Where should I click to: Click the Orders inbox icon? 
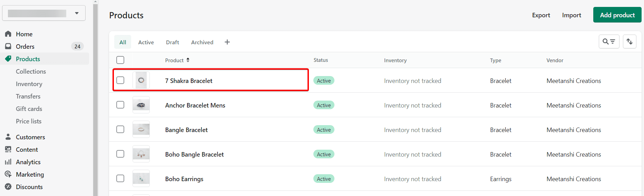[x=8, y=46]
